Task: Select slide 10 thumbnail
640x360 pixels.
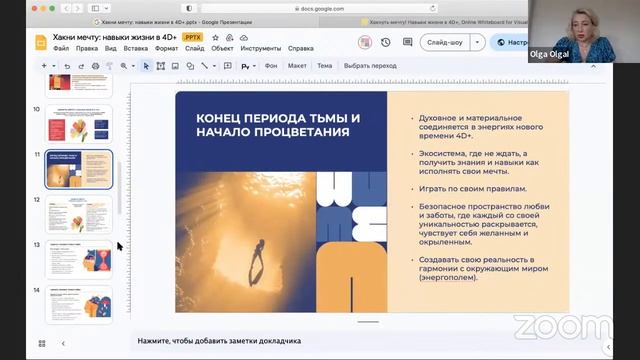Action: coord(79,124)
